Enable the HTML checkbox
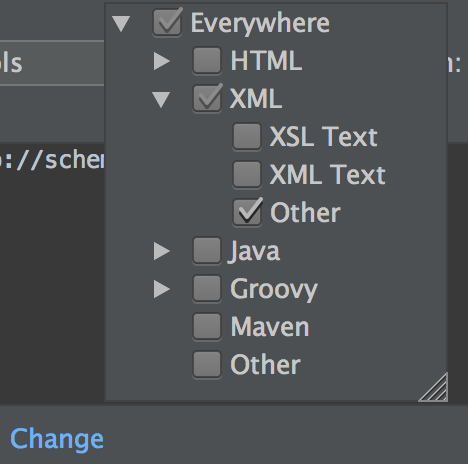Screen dimensions: 468x464 207,61
